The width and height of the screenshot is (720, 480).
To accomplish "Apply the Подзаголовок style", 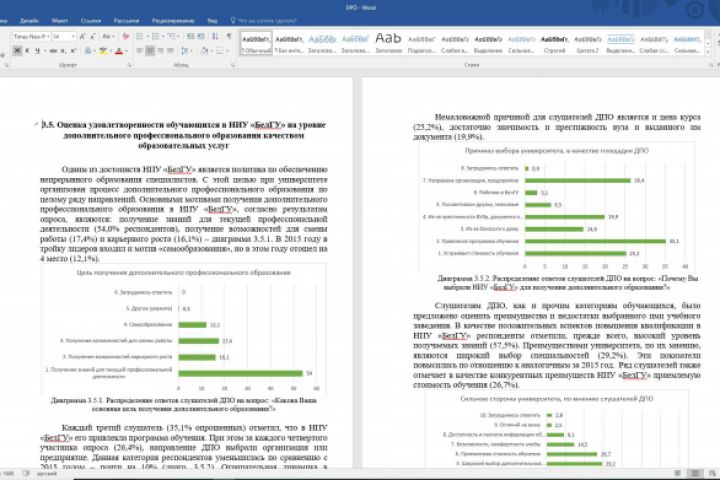I will click(422, 43).
